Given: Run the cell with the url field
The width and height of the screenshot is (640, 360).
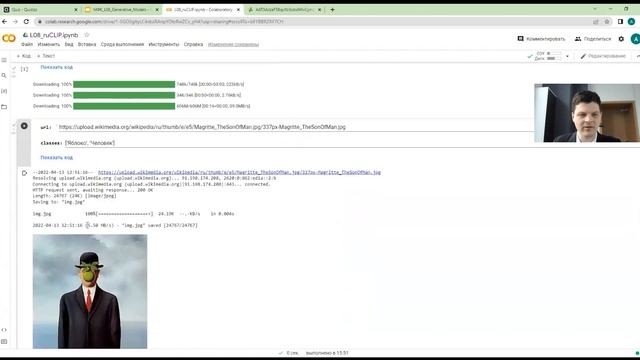Looking at the screenshot, I should 24,126.
